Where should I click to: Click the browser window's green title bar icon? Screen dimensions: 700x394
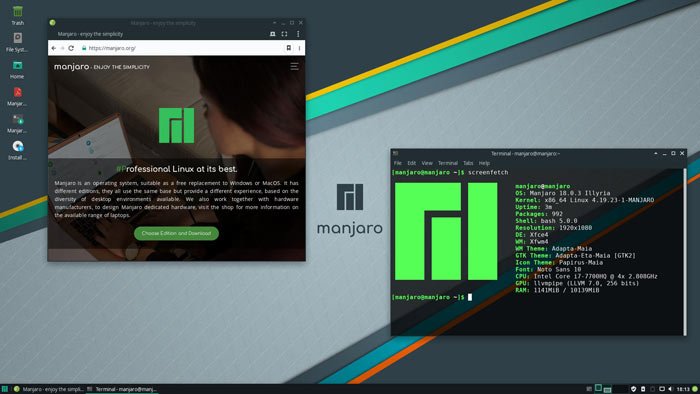[53, 23]
